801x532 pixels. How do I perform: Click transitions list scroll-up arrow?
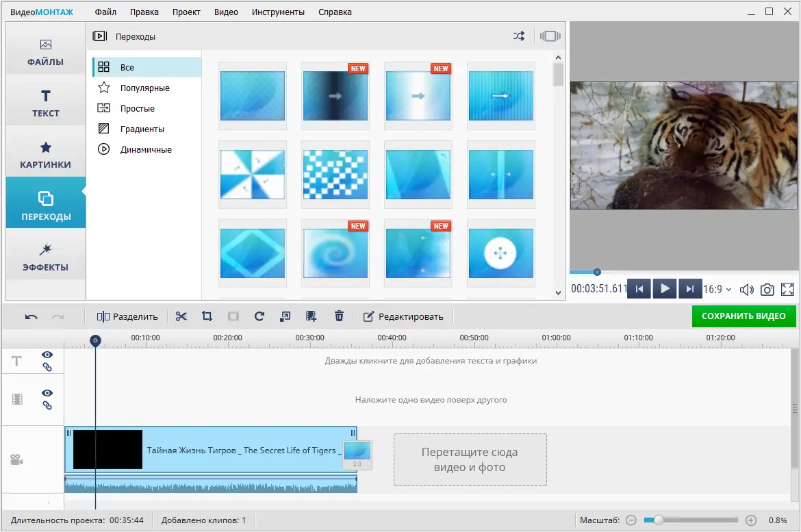(x=558, y=58)
